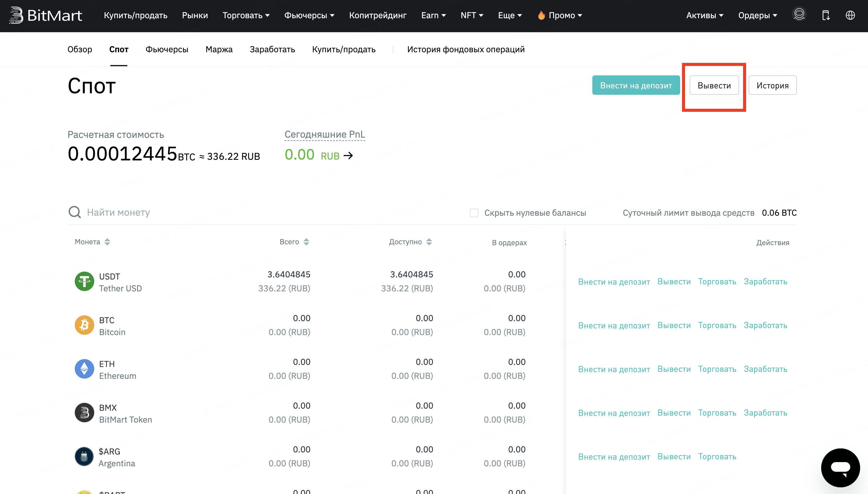Open the Копитрейдинг page
868x494 pixels.
[378, 15]
